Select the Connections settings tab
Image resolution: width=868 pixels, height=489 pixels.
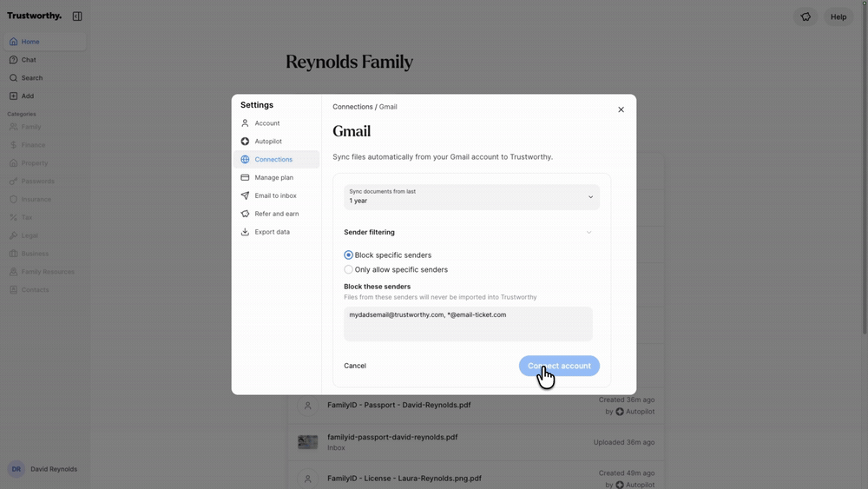tap(276, 160)
